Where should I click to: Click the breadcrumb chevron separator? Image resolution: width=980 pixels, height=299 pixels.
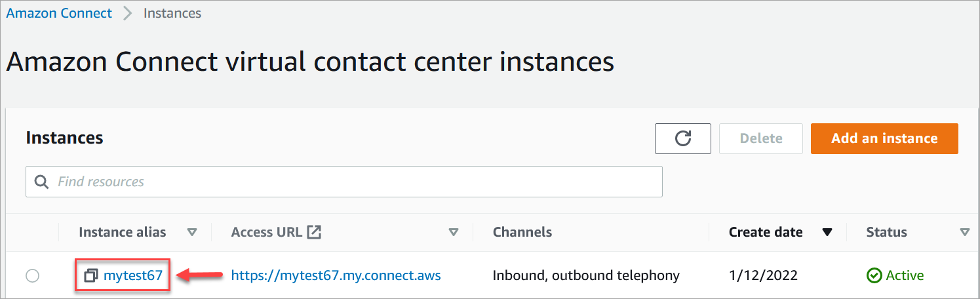(x=128, y=13)
